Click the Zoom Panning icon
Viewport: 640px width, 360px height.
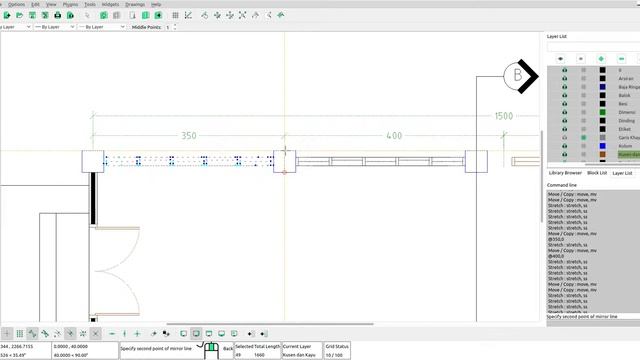281,16
